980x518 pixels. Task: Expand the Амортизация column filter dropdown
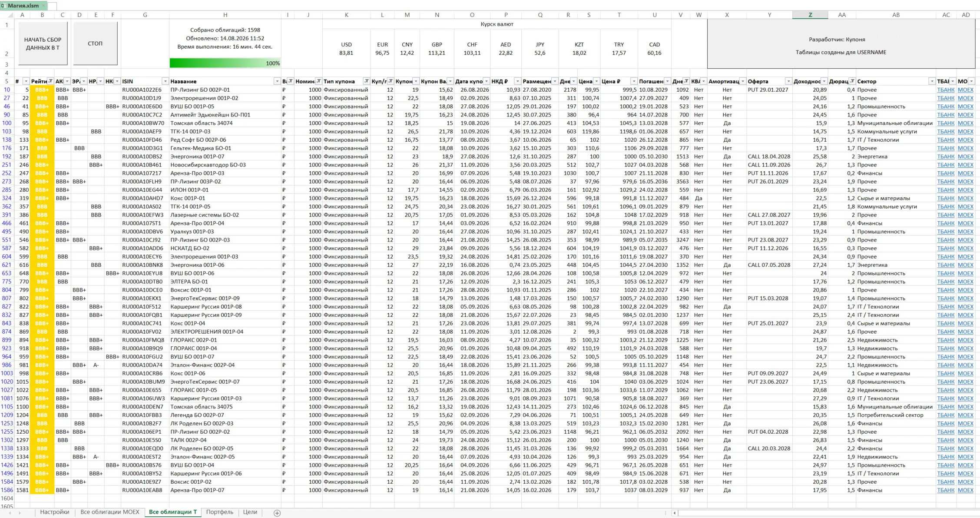(743, 81)
